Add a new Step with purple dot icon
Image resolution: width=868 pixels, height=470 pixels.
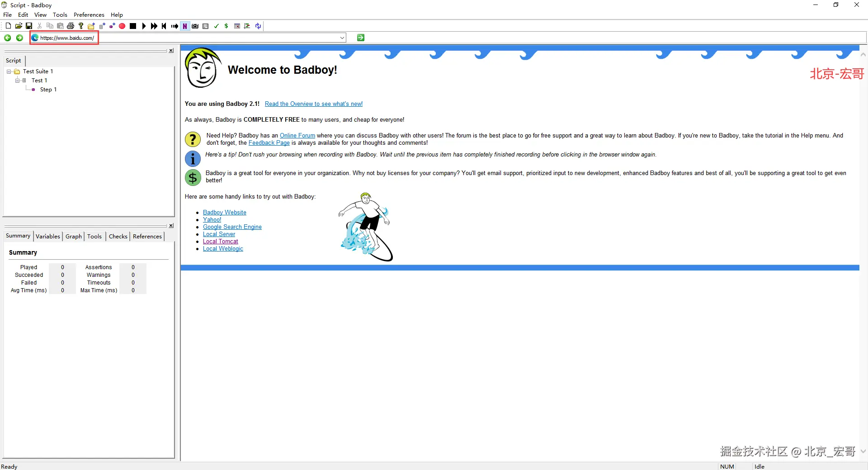coord(112,26)
